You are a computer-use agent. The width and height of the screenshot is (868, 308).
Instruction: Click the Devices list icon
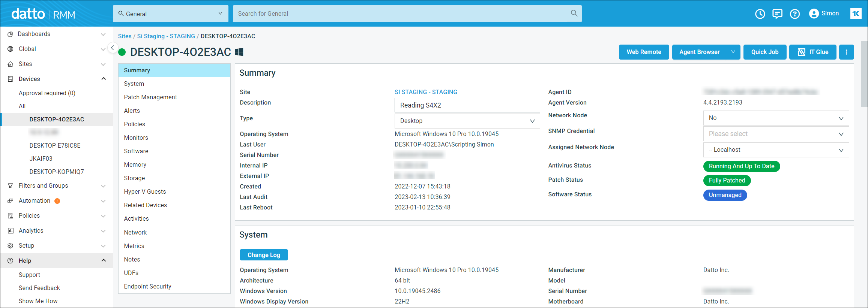point(11,79)
